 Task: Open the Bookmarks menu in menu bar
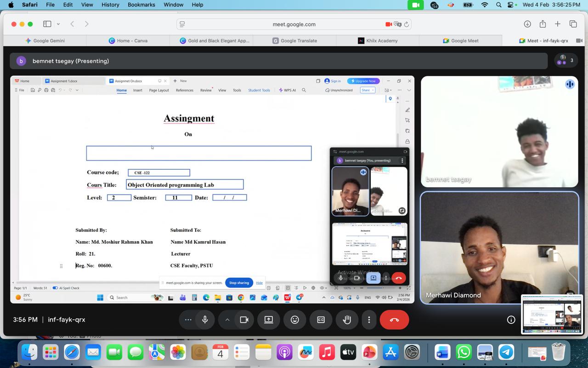[x=142, y=5]
